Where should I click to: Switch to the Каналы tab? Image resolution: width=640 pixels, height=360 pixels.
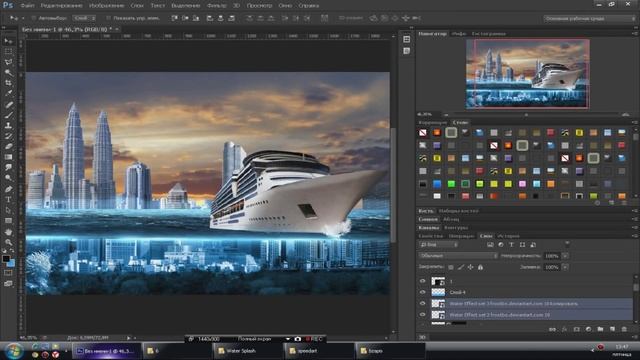pyautogui.click(x=429, y=228)
